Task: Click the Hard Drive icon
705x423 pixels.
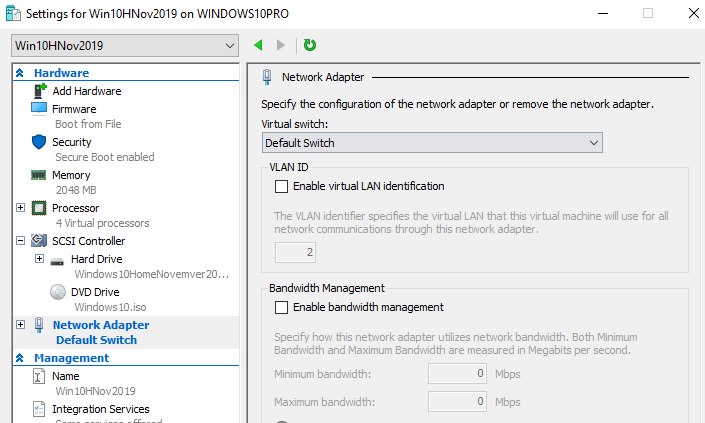Action: click(57, 261)
